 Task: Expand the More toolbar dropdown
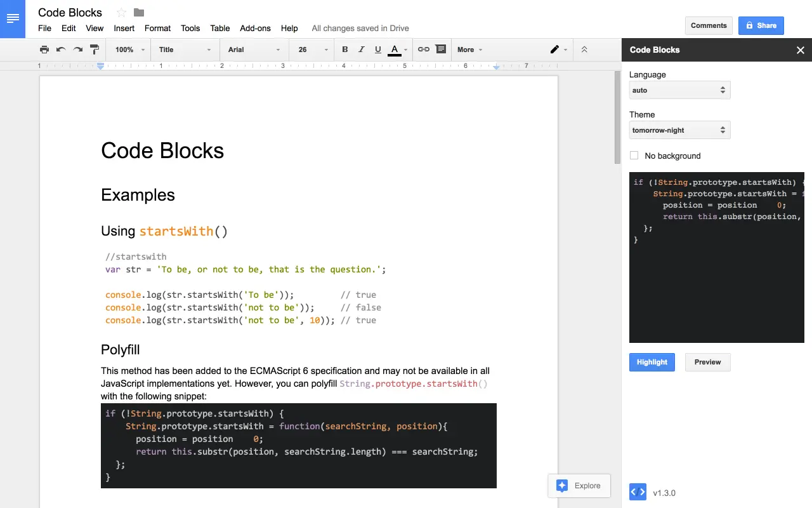pos(468,50)
